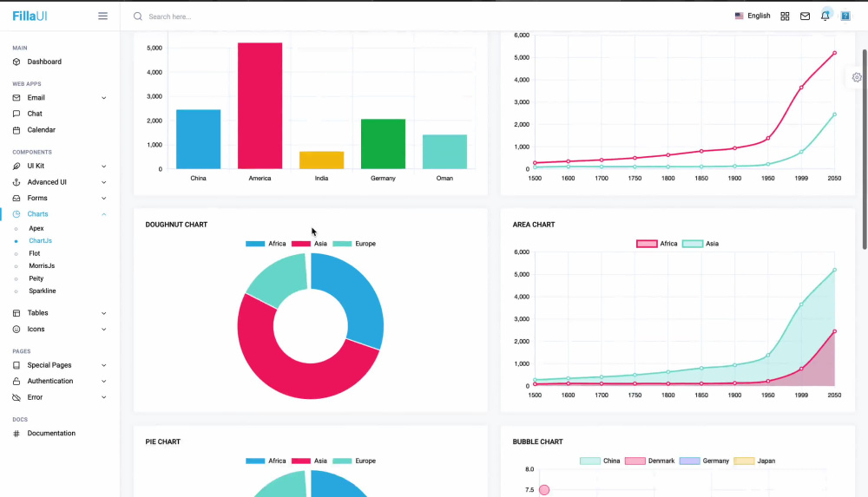Open the settings gear on right edge
Viewport: 868px width, 497px height.
pyautogui.click(x=857, y=77)
